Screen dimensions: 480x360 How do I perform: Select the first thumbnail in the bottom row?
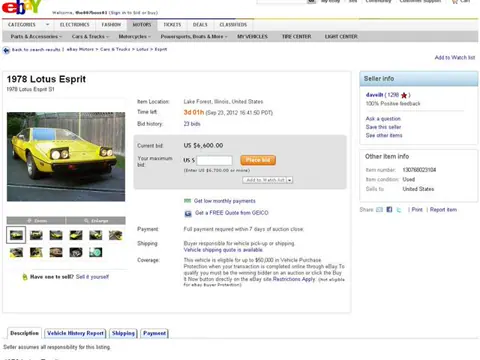coord(16,252)
